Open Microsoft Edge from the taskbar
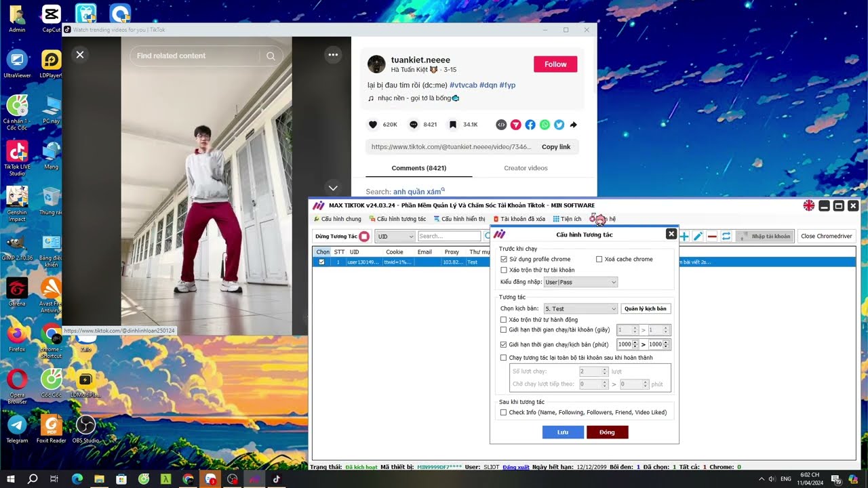This screenshot has width=868, height=488. (x=77, y=479)
